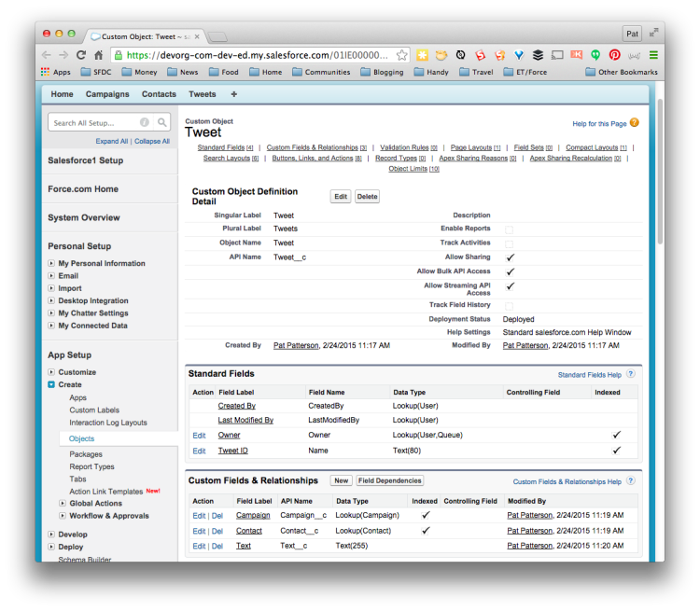Open the SFDC bookmarks folder
Viewport: 700px width, 611px height.
click(96, 72)
